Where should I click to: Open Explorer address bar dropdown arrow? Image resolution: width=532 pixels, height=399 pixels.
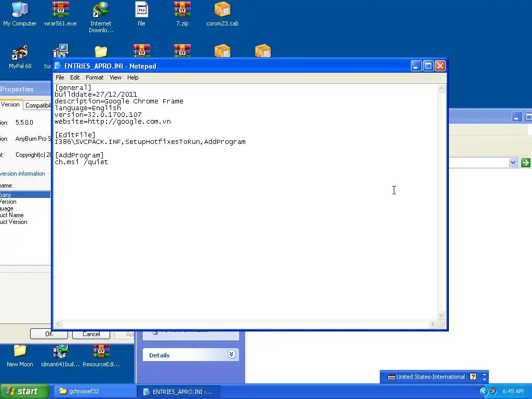513,163
